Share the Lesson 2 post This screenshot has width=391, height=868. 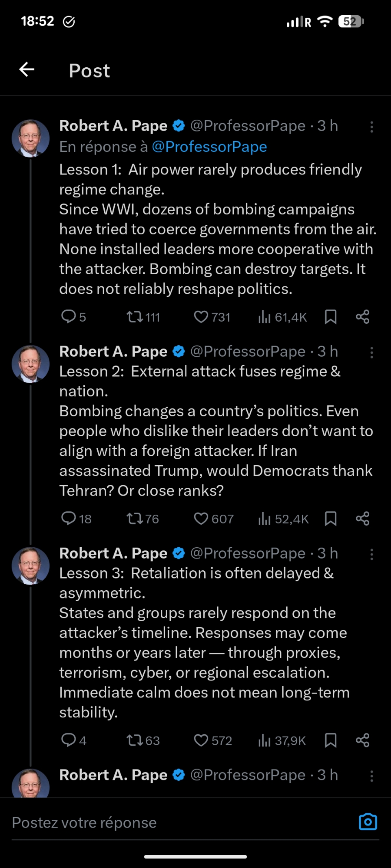pyautogui.click(x=362, y=519)
